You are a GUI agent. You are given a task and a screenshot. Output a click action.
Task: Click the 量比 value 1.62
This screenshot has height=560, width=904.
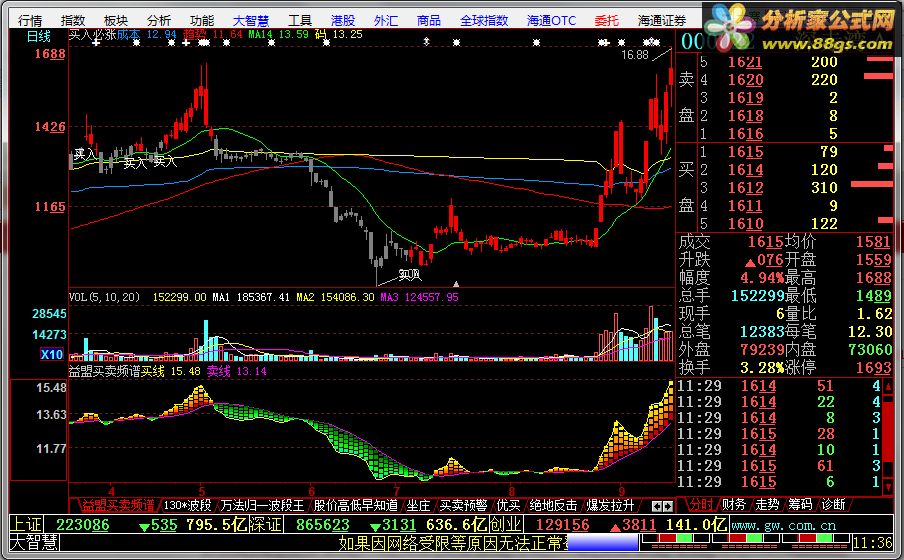[875, 314]
